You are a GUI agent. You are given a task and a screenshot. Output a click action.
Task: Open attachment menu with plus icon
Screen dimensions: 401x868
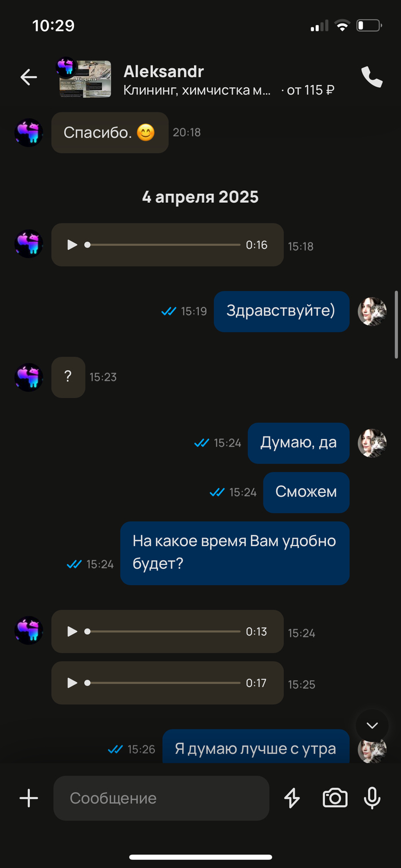[x=29, y=798]
